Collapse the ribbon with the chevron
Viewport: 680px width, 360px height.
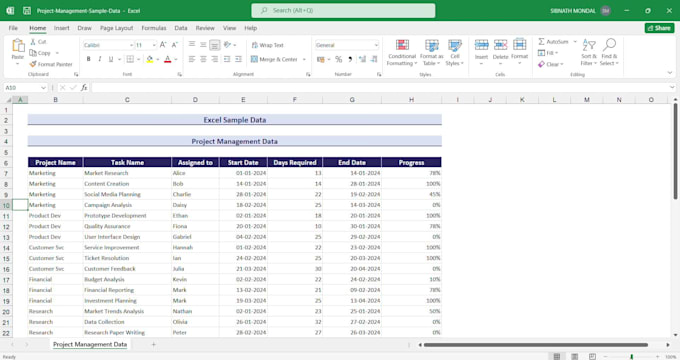pyautogui.click(x=670, y=73)
